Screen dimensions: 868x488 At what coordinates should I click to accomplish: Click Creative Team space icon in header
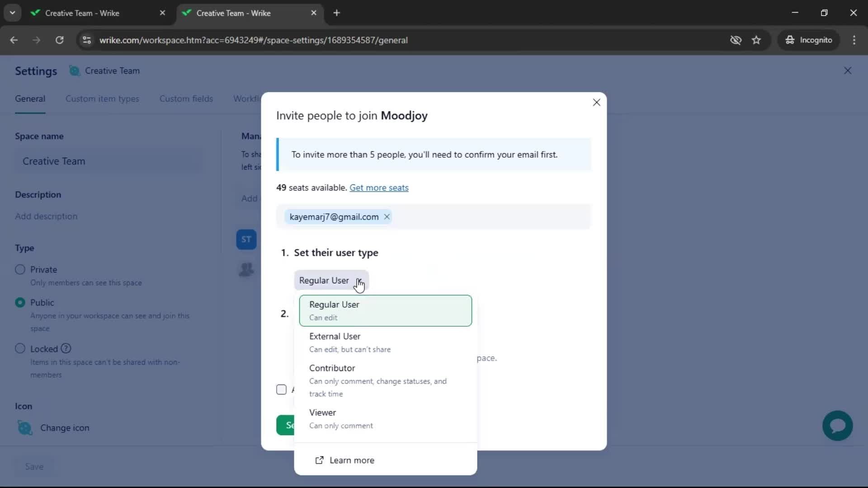tap(75, 71)
